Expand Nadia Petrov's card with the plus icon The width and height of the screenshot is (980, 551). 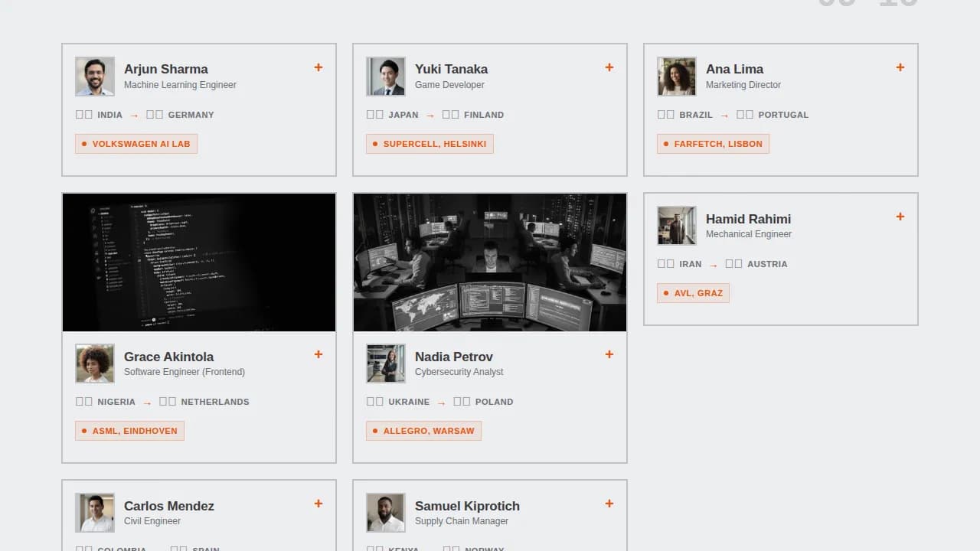click(609, 354)
